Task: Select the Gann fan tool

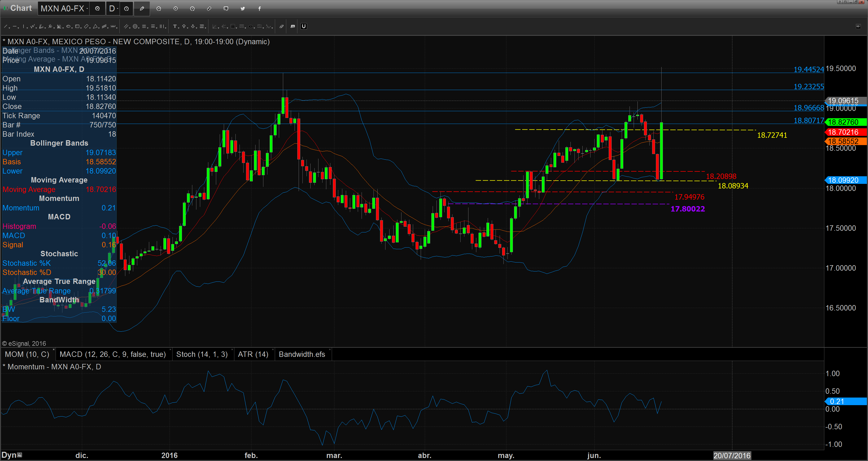Action: pos(41,26)
